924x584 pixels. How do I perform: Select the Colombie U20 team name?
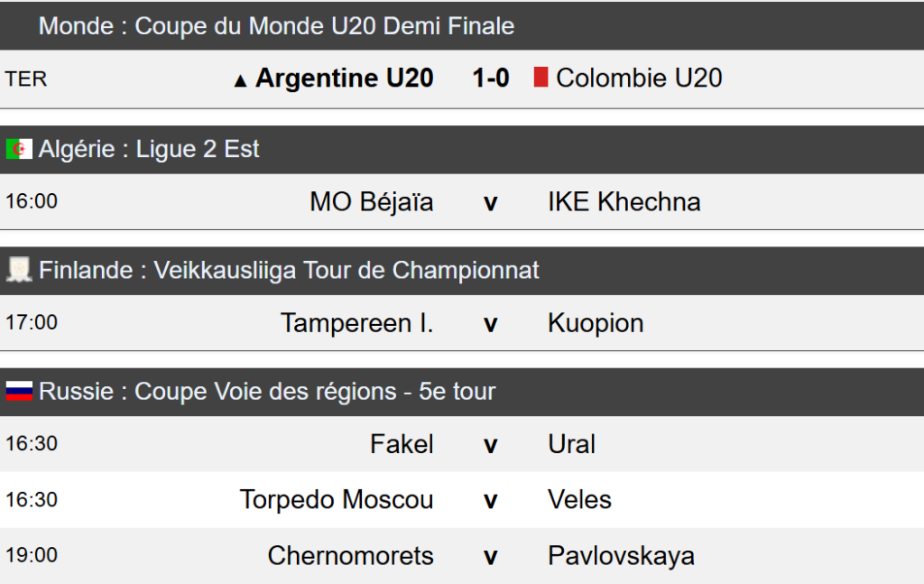[x=639, y=79]
